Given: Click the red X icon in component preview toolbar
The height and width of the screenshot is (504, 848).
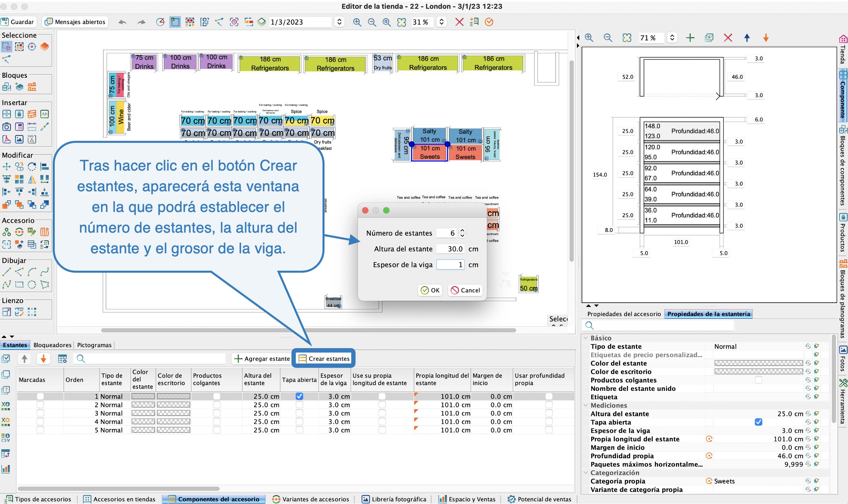Looking at the screenshot, I should pos(728,38).
